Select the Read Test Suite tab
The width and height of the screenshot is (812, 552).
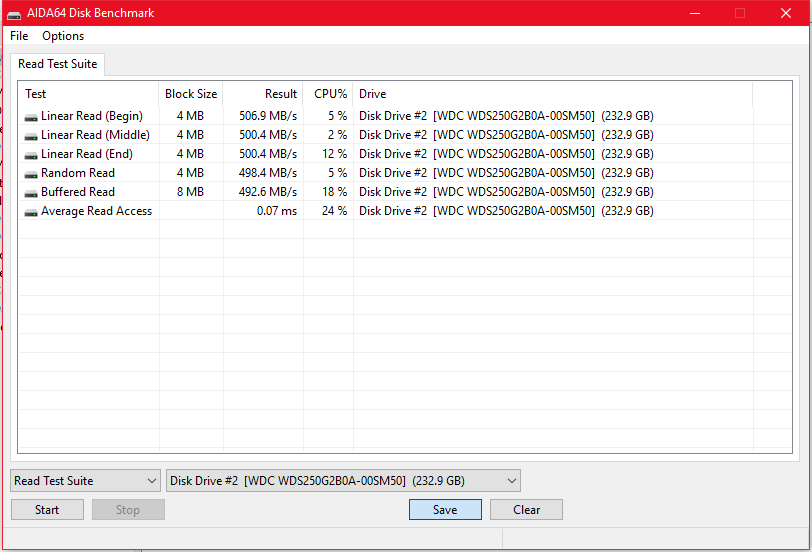[57, 64]
